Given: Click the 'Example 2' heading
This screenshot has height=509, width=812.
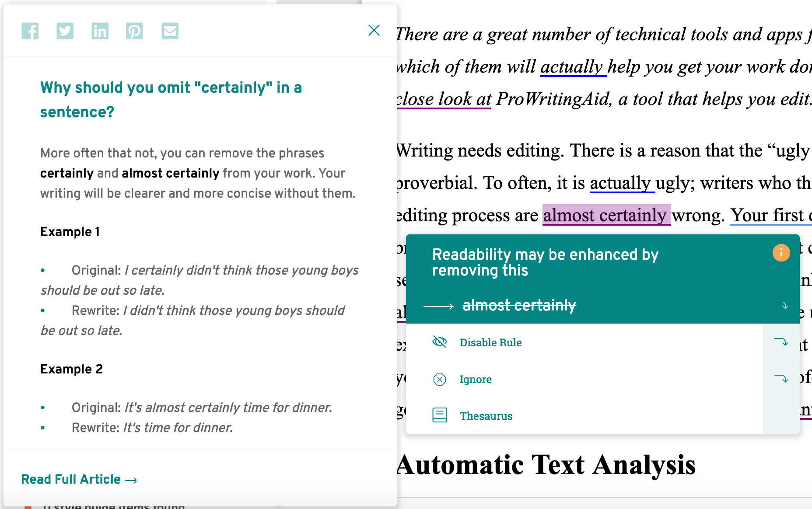Looking at the screenshot, I should (x=71, y=369).
